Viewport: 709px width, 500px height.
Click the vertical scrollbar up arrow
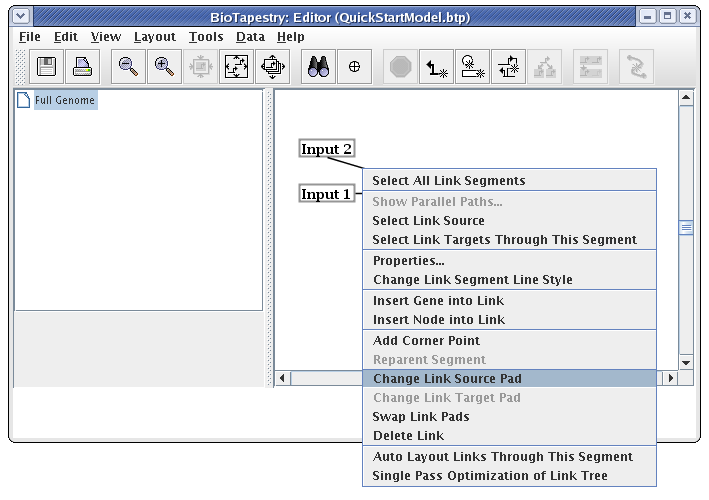click(x=686, y=98)
